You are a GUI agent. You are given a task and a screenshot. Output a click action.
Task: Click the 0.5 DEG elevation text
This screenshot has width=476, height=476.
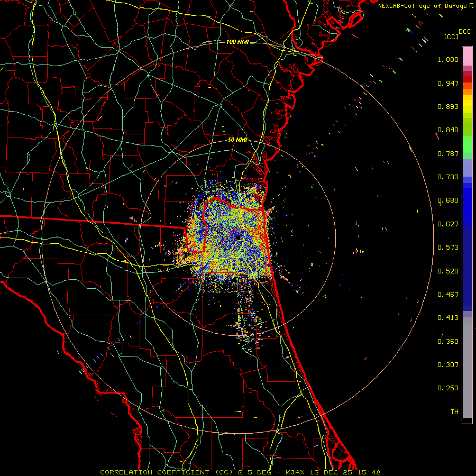(x=254, y=472)
